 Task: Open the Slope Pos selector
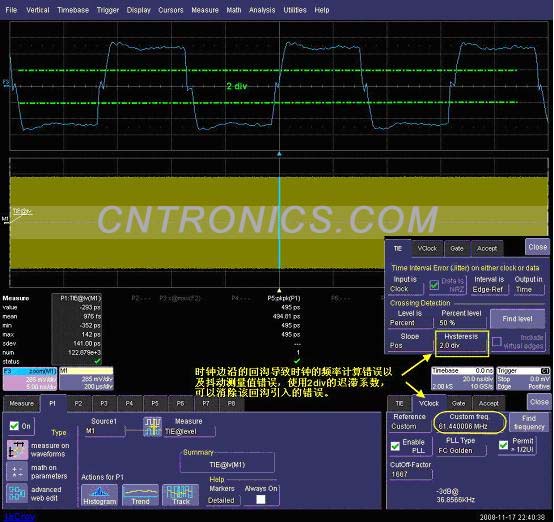pos(410,341)
